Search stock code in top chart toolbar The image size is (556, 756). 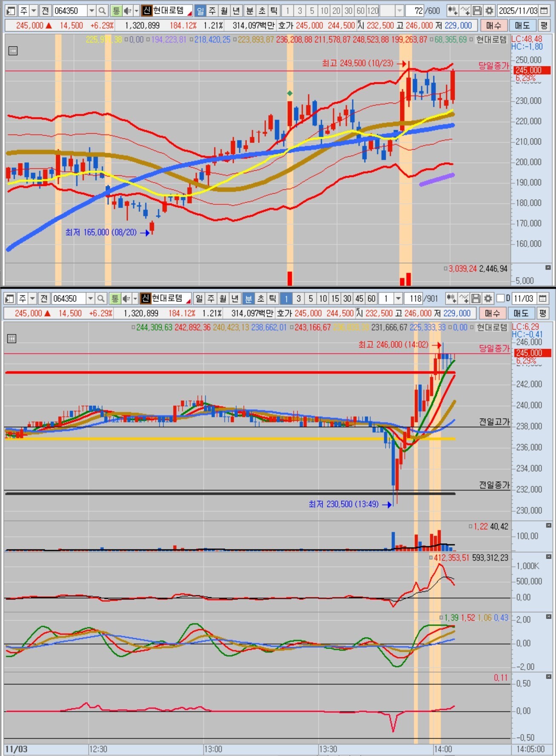point(102,11)
